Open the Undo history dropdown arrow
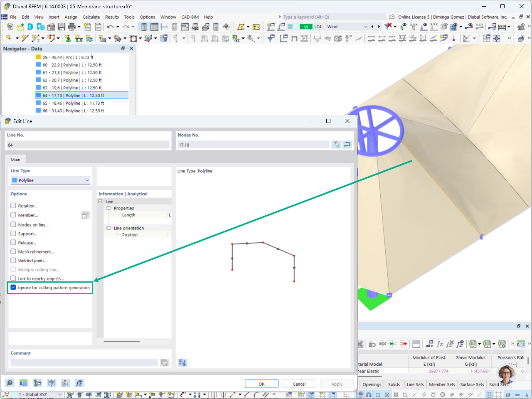 (118, 27)
